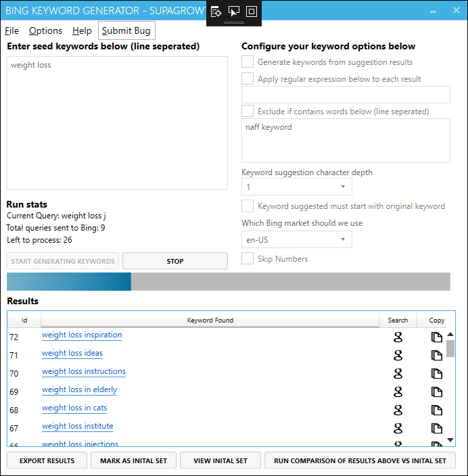Open Keyword suggestion character depth dropdown
Image resolution: width=468 pixels, height=476 pixels.
coord(297,187)
